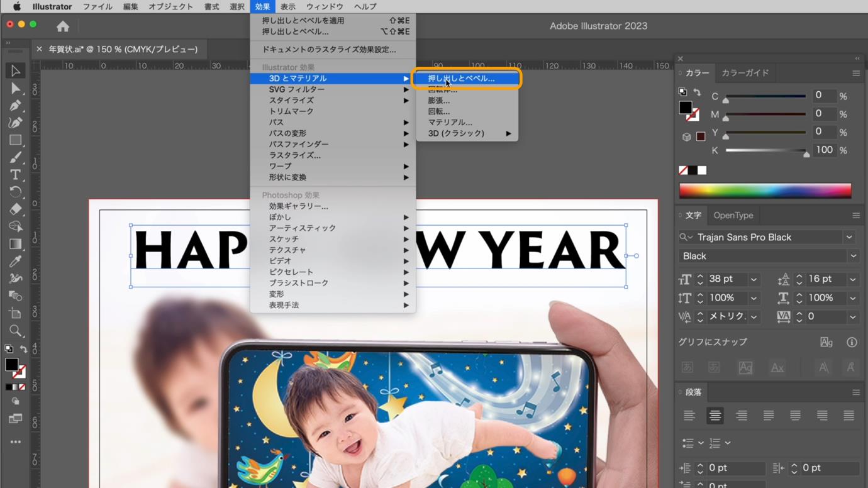Select ドキュメントのラスタライズ効果設定... menu entry

coord(333,49)
